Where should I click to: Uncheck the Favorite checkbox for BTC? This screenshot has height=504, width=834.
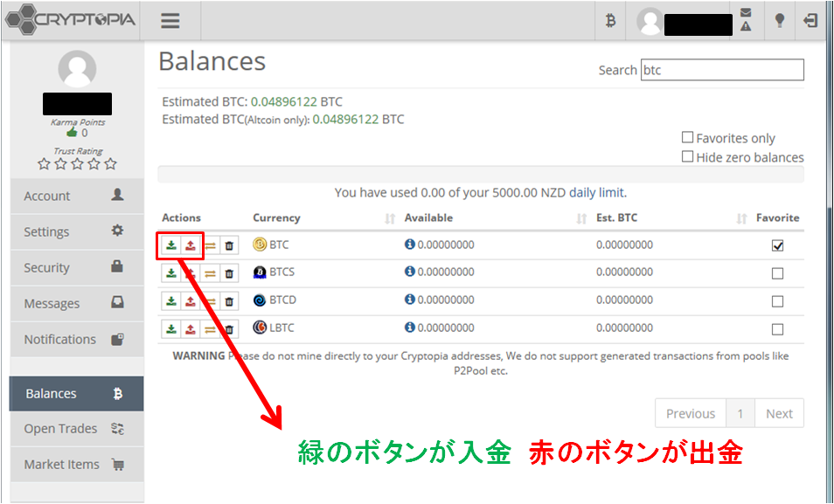(777, 246)
